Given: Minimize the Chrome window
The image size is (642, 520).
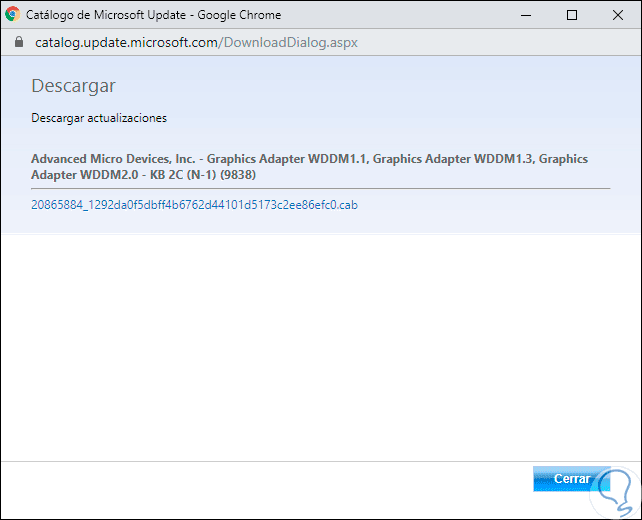Looking at the screenshot, I should click(526, 15).
